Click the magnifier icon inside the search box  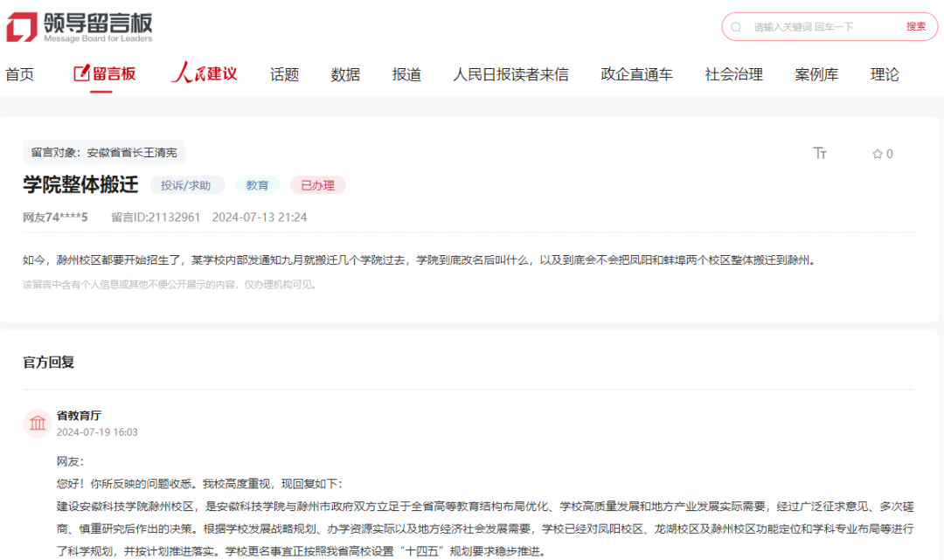point(735,27)
